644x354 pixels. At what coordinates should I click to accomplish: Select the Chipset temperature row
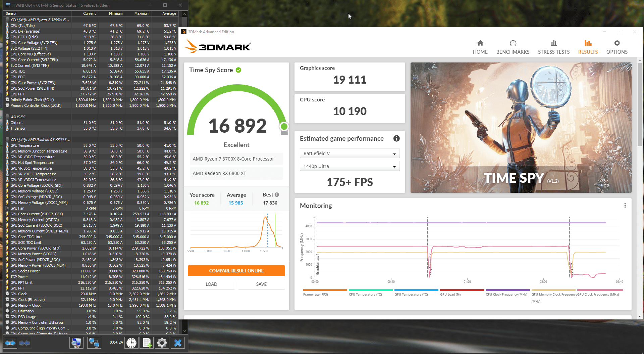(x=91, y=123)
